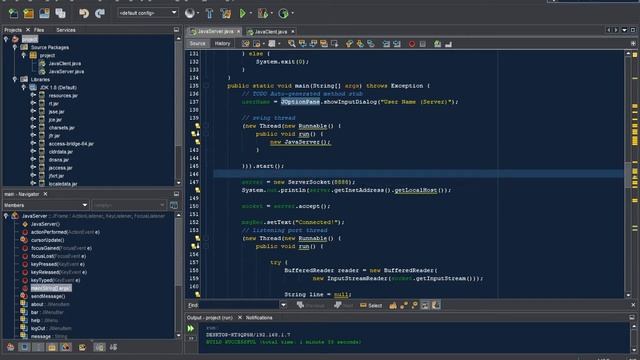Click the Save All toolbar icon
Viewport: 640px width, 360px height.
tap(60, 13)
